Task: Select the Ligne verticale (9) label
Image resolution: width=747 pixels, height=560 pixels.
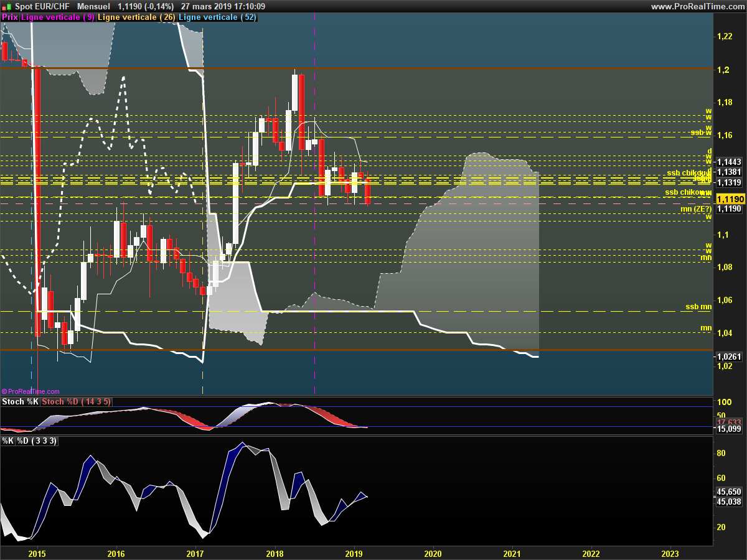Action: point(58,17)
